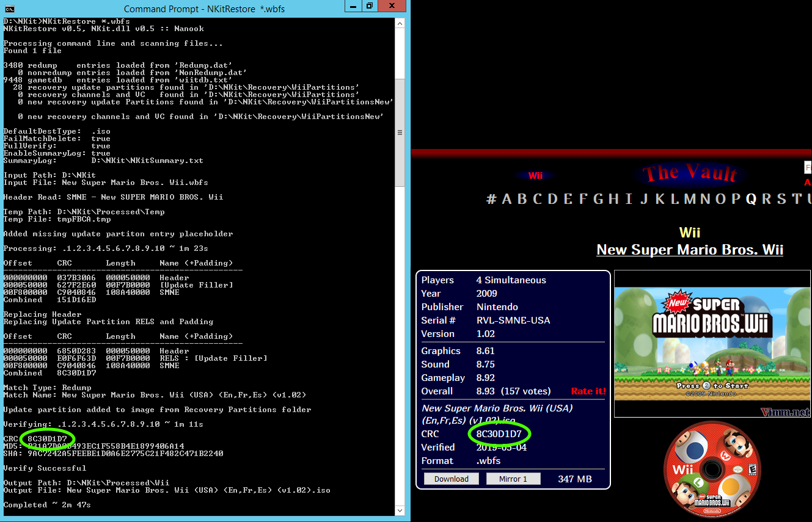
Task: Click the Verify Successful line in Command Prompt
Action: [45, 468]
